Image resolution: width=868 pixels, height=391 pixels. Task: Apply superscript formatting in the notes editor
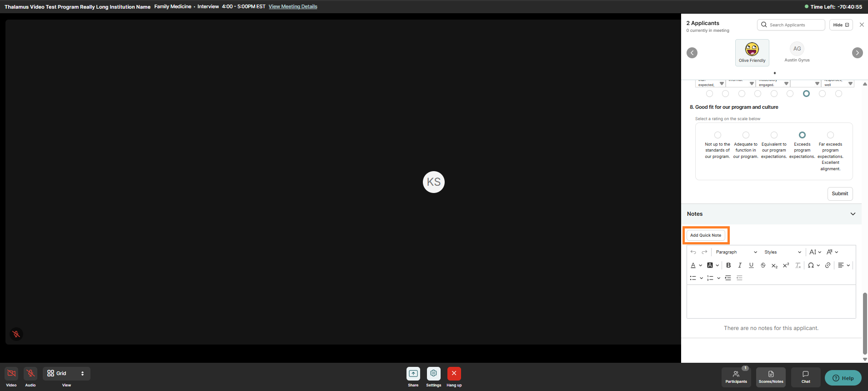point(786,265)
